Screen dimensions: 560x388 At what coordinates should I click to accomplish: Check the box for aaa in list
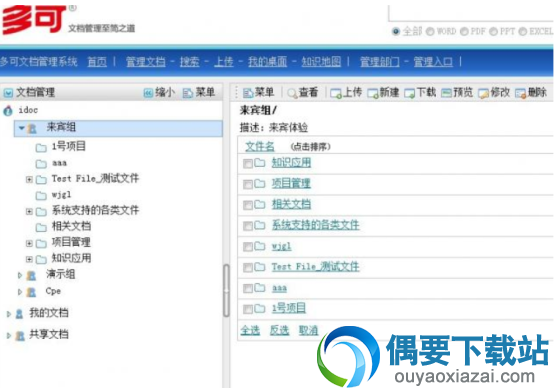(x=248, y=288)
